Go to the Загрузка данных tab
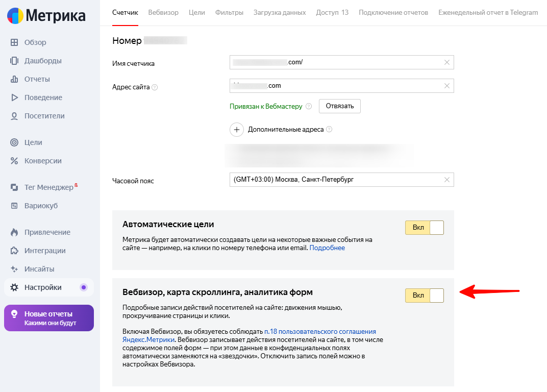547x392 pixels. pos(280,12)
